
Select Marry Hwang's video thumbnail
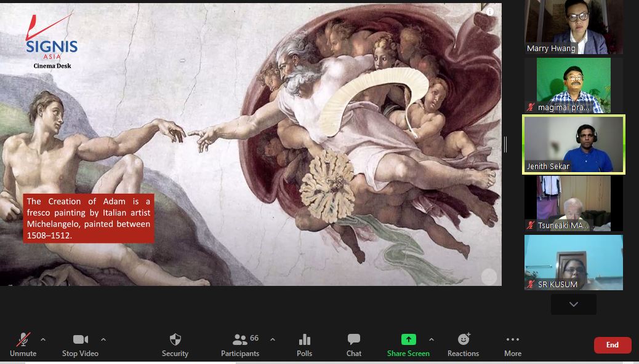pyautogui.click(x=573, y=27)
